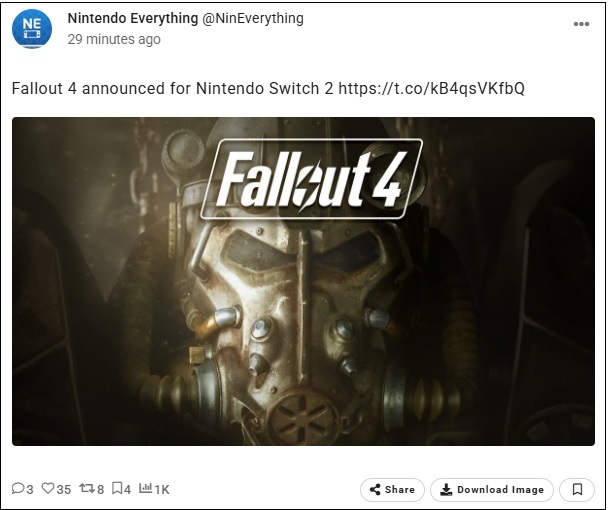Click the 1K views count
Image resolution: width=608 pixels, height=510 pixels.
click(162, 489)
